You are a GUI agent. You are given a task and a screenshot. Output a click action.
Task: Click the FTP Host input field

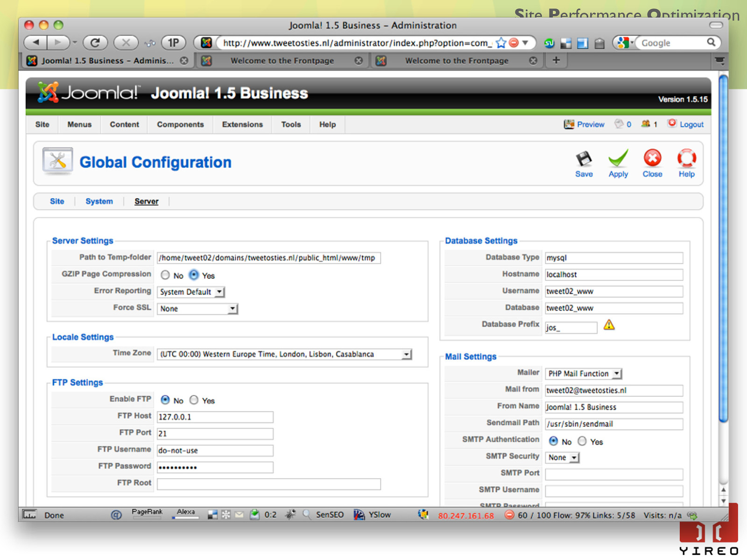click(x=215, y=417)
